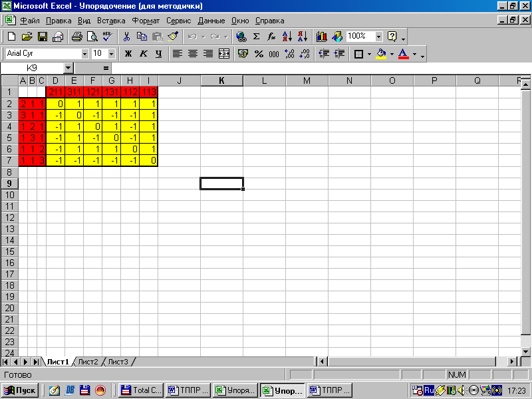Viewport: 532px width, 399px height.
Task: Switch to the Лист3 sheet tab
Action: (x=118, y=362)
